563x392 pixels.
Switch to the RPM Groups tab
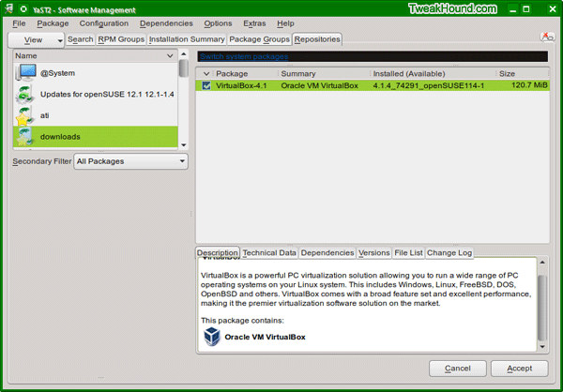click(x=121, y=39)
